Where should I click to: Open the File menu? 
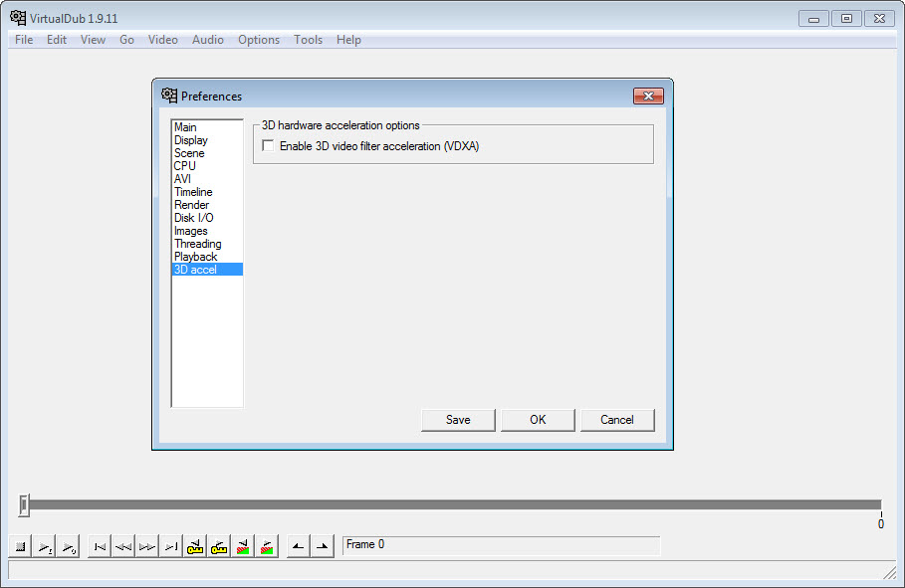[x=24, y=40]
